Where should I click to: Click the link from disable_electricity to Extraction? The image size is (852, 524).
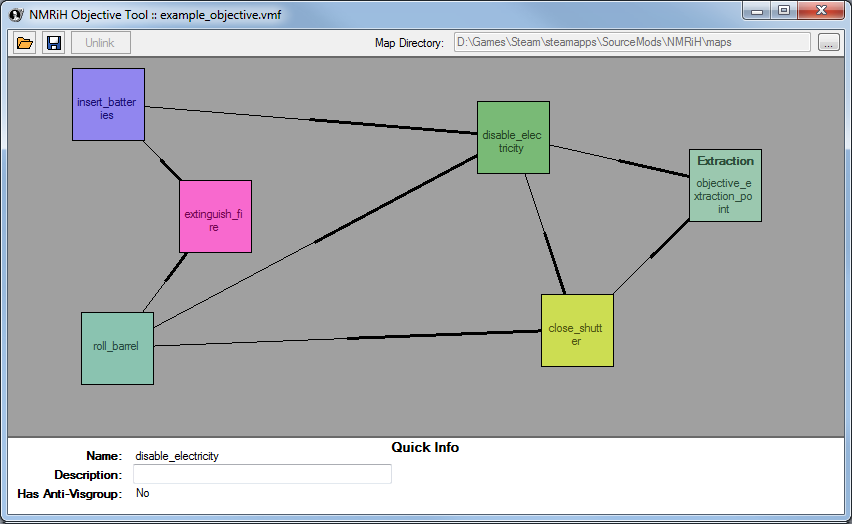pos(619,162)
